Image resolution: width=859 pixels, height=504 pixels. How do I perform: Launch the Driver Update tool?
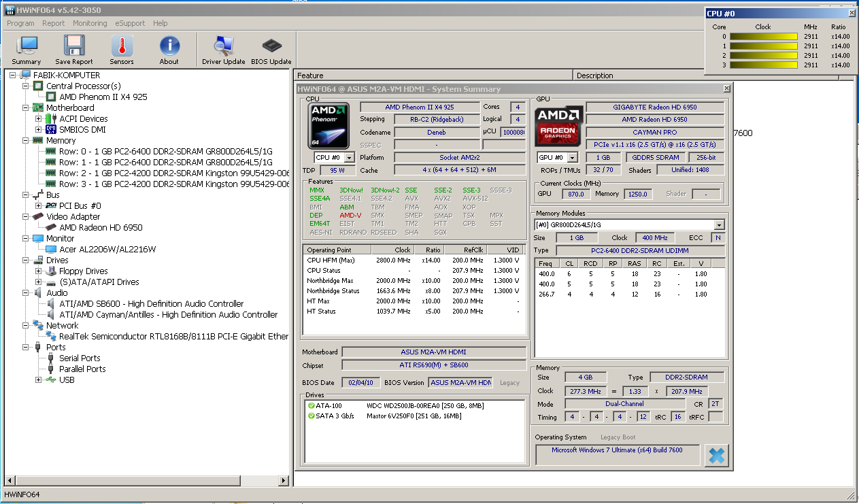coord(224,50)
